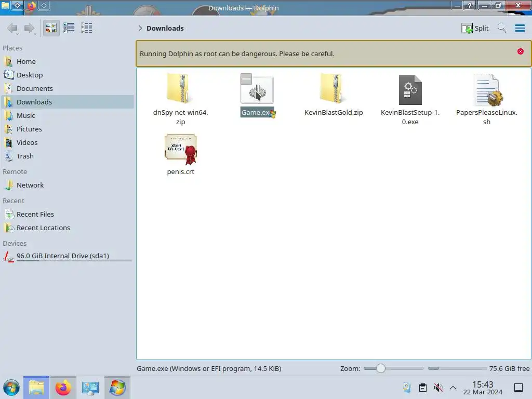
Task: Expand hidden system tray icons
Action: pos(453,388)
